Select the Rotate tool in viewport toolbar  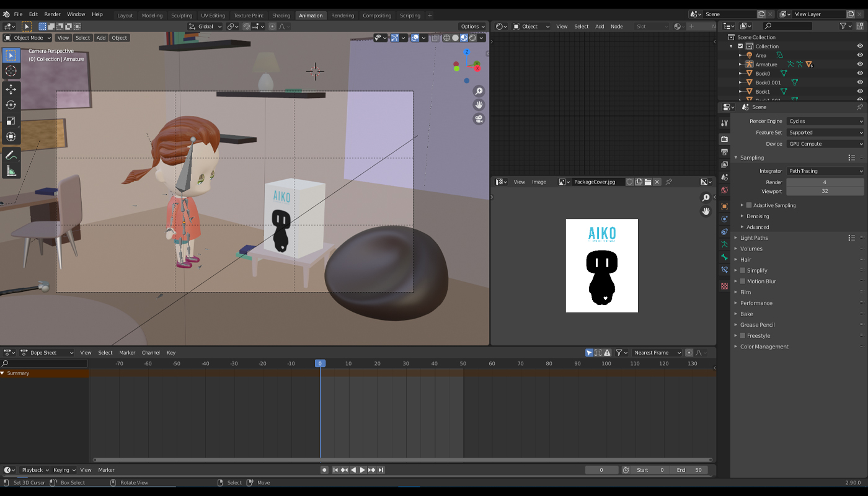tap(11, 105)
